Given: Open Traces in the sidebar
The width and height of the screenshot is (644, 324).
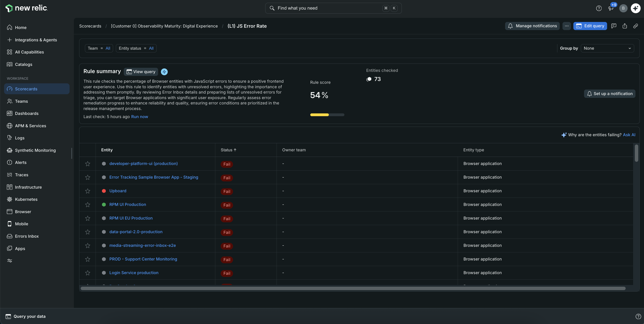Looking at the screenshot, I should (37, 175).
